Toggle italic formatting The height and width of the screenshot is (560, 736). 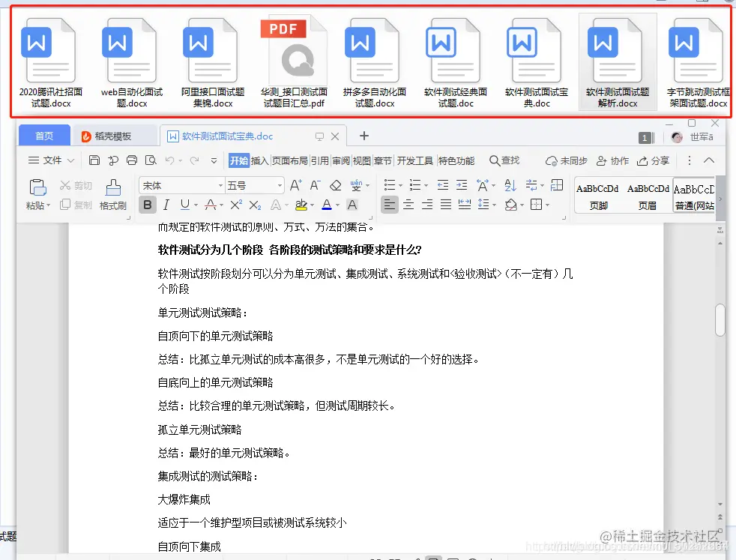(x=166, y=204)
